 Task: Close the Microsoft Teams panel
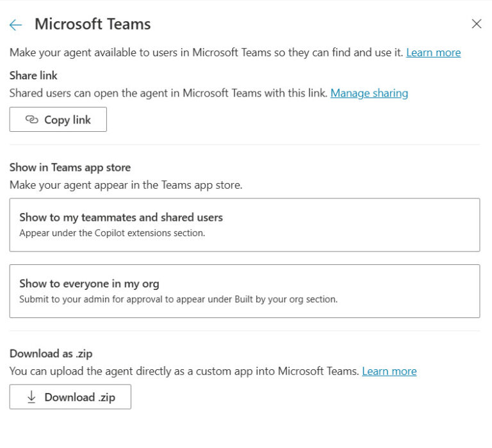click(477, 24)
